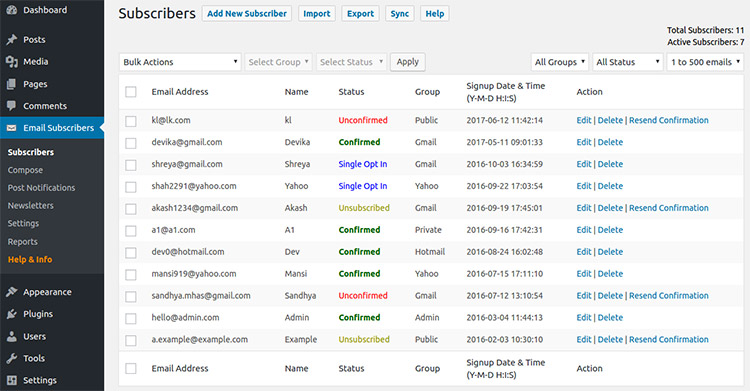This screenshot has width=750, height=391.
Task: Click the Single Opt In status for shreya@gmail.com
Action: tap(363, 164)
